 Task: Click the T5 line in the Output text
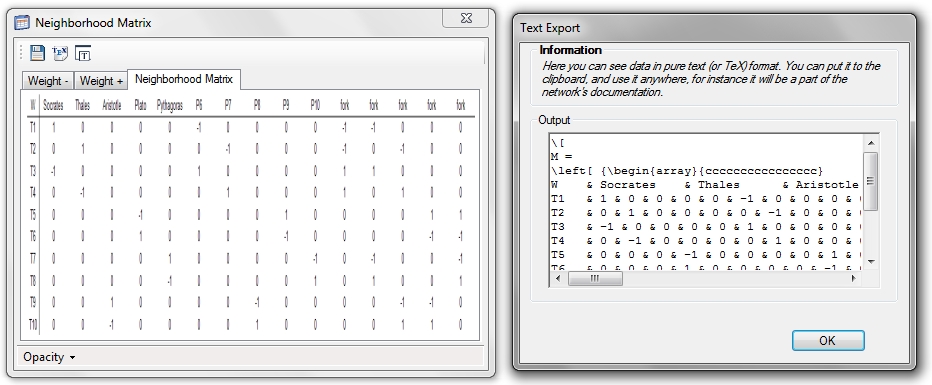[x=706, y=255]
